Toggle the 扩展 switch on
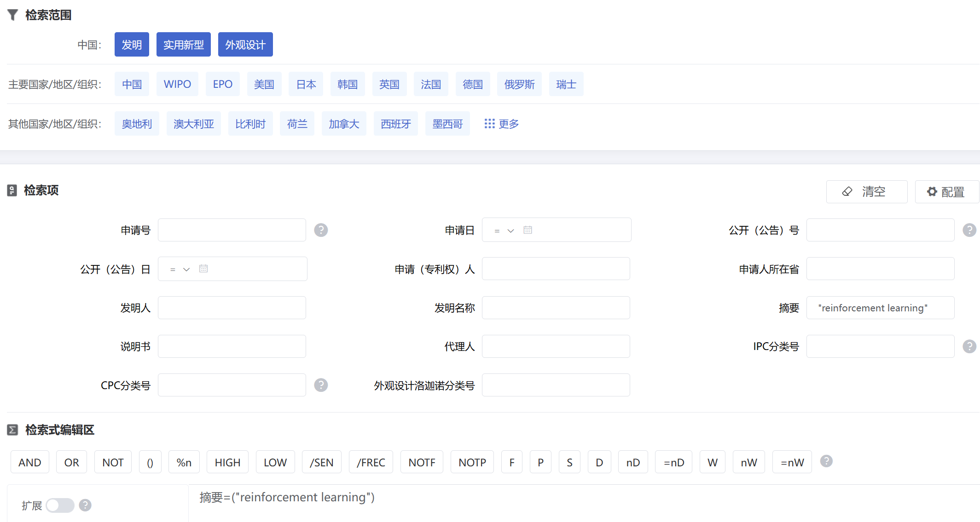 pyautogui.click(x=60, y=505)
